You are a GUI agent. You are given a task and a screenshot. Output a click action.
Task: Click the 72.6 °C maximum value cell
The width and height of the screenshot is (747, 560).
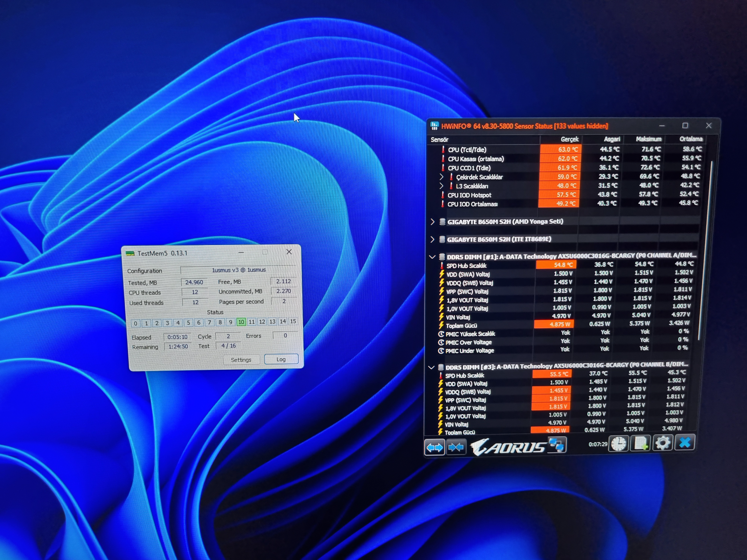(651, 167)
